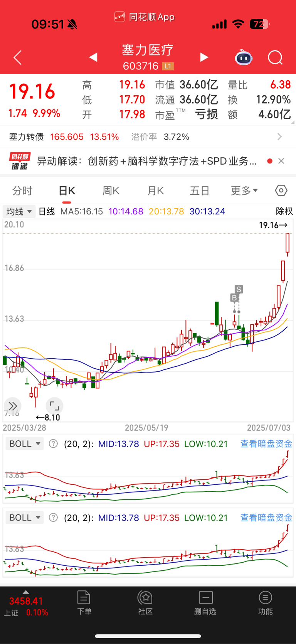Viewport: 296px width, 644px height.
Task: Tap the 19.16 current price
Action: tap(32, 92)
